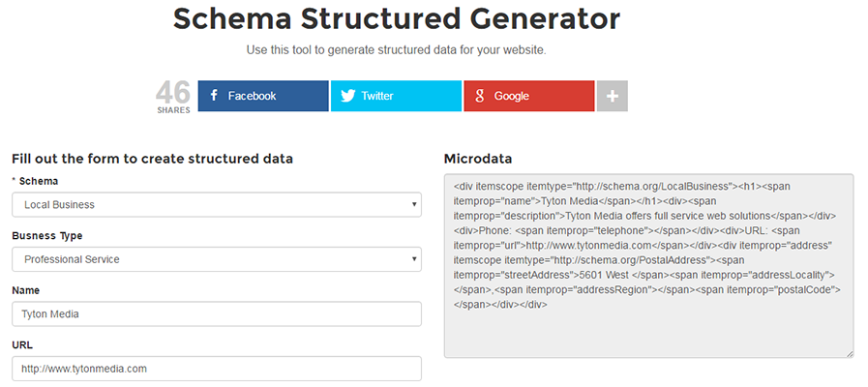Image resolution: width=868 pixels, height=387 pixels.
Task: Click the arrow on the Professional Service select box
Action: [x=414, y=259]
